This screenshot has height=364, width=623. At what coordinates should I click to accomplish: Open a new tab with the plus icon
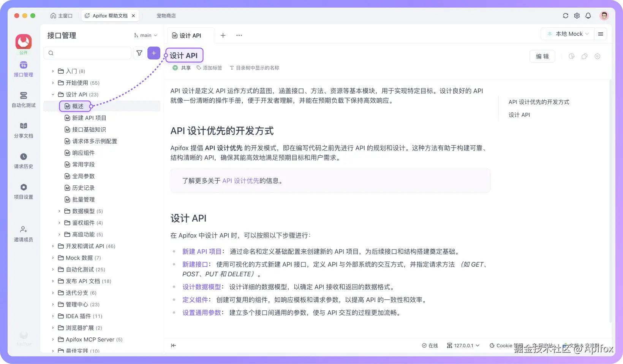(x=223, y=35)
